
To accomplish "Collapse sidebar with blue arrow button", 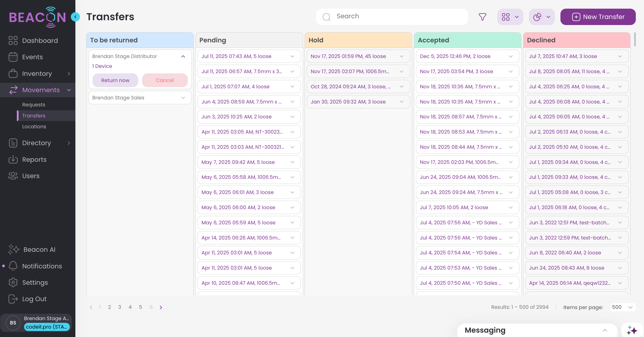I will (75, 17).
